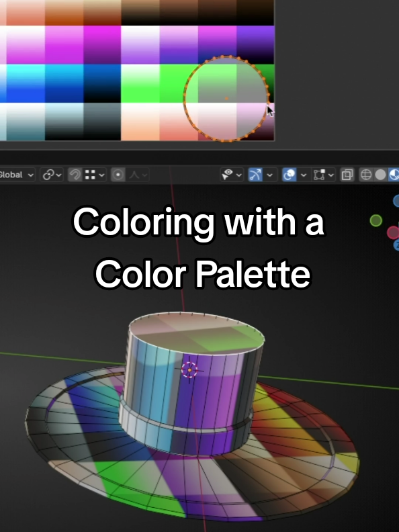The image size is (399, 532).
Task: Open the selectability and visibility eye menu
Action: click(x=231, y=175)
